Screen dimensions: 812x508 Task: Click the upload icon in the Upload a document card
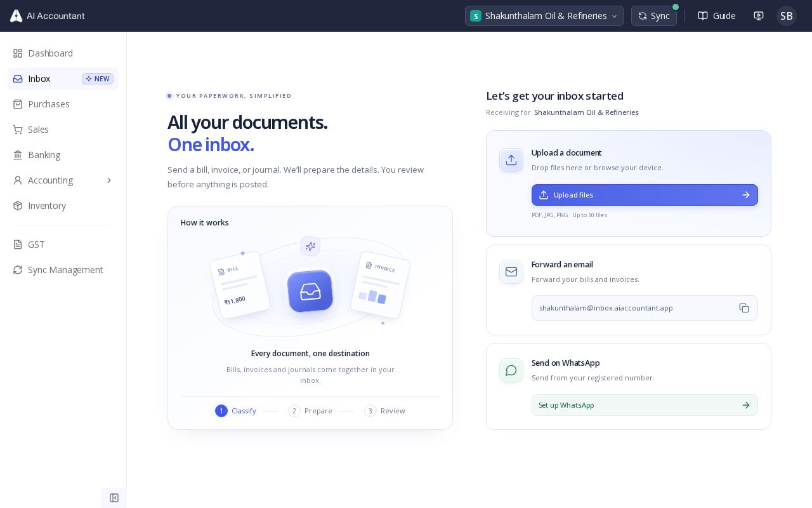coord(511,160)
